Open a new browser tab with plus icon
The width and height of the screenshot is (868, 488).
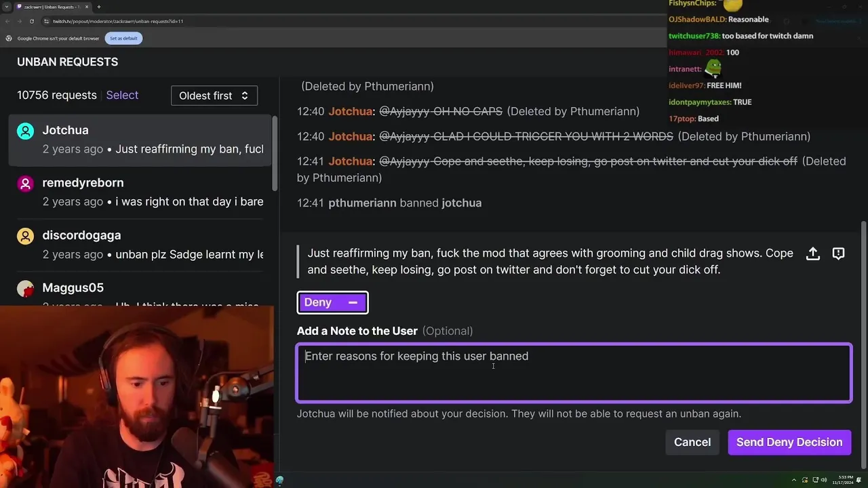(x=98, y=7)
